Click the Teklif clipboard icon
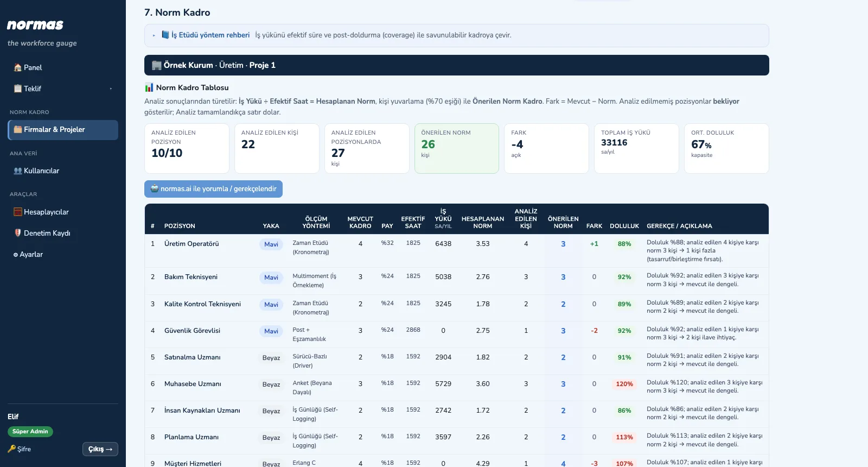This screenshot has height=467, width=868. click(x=18, y=89)
